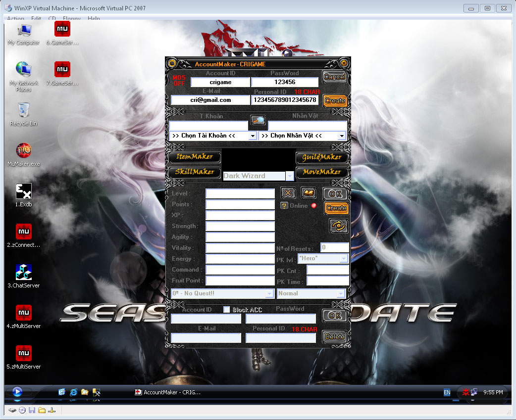Open 7.GameServer desktop icon
Image resolution: width=516 pixels, height=420 pixels.
(62, 74)
